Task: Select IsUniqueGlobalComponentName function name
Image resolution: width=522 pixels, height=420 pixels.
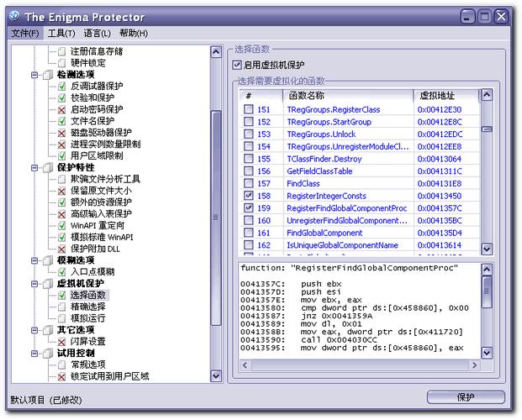Action: point(342,245)
